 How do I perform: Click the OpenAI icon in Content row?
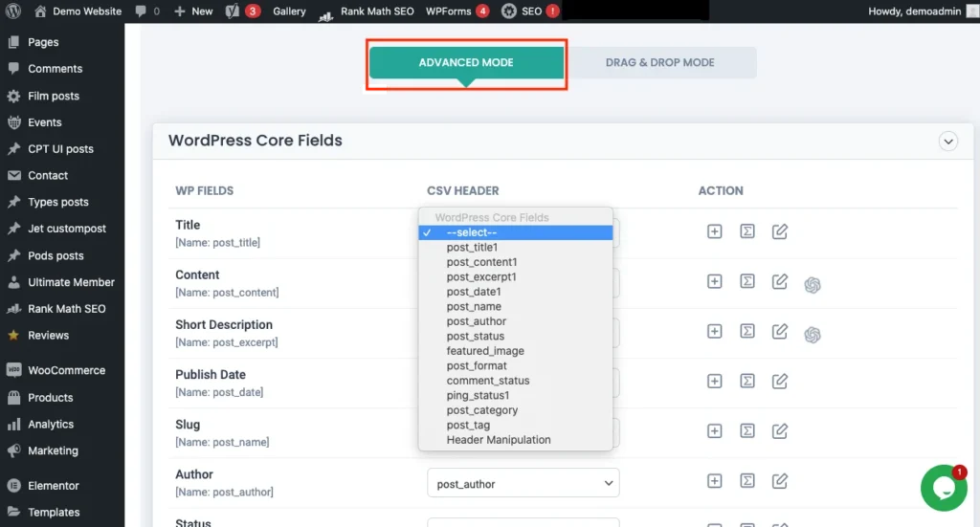click(813, 284)
